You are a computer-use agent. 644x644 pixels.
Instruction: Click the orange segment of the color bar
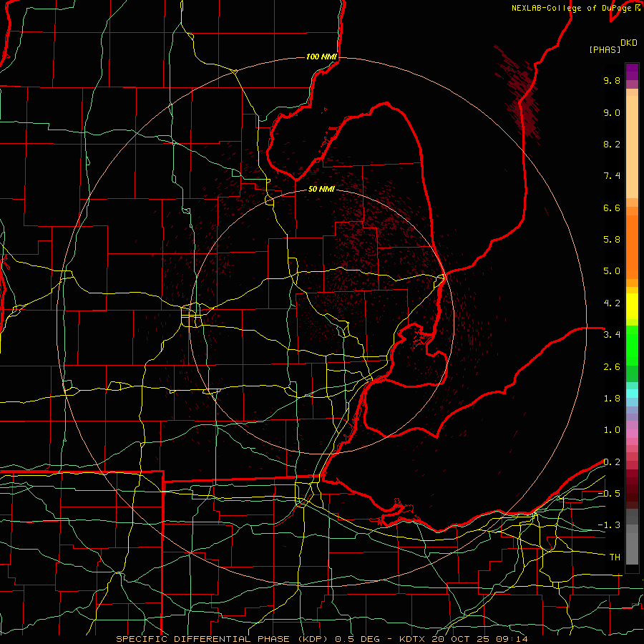click(x=632, y=248)
